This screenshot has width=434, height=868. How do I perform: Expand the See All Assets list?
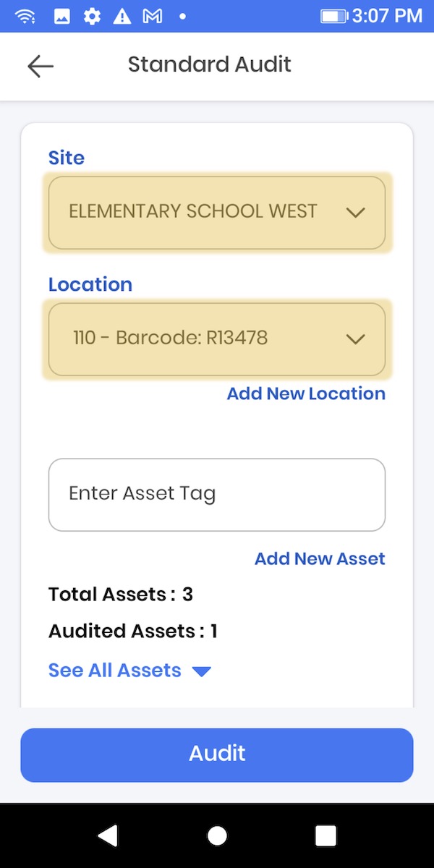pyautogui.click(x=129, y=671)
